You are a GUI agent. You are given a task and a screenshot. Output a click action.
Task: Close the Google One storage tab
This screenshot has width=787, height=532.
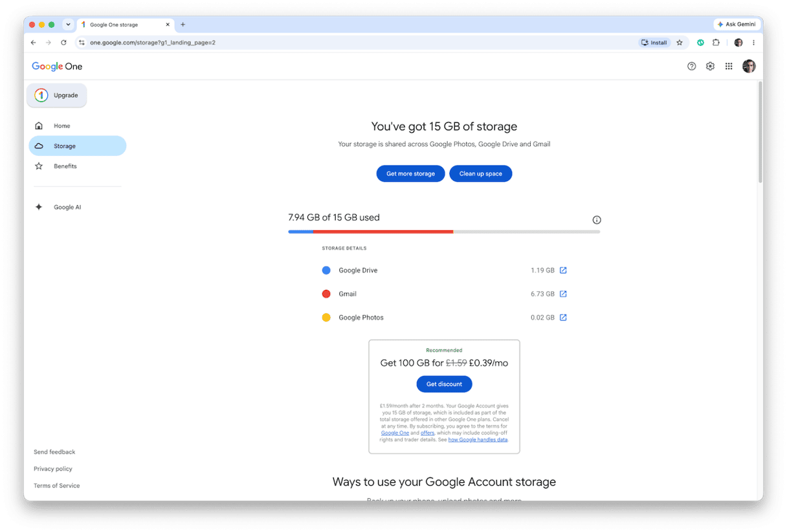(x=168, y=25)
